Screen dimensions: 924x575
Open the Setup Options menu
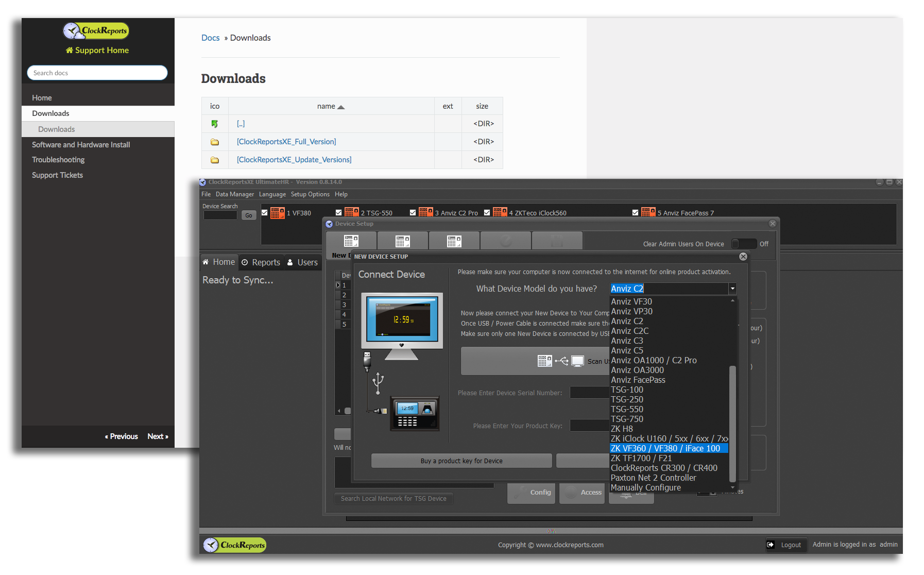pos(310,194)
